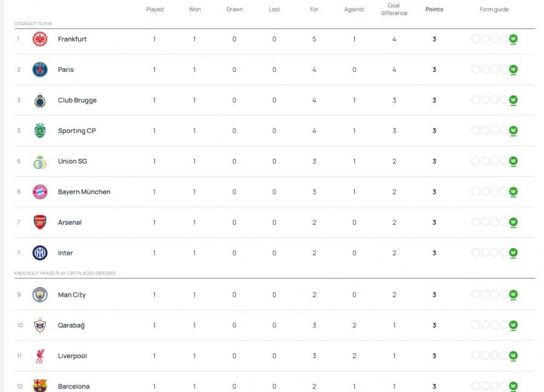Click the Union SG logo
The image size is (544, 392).
coord(40,161)
